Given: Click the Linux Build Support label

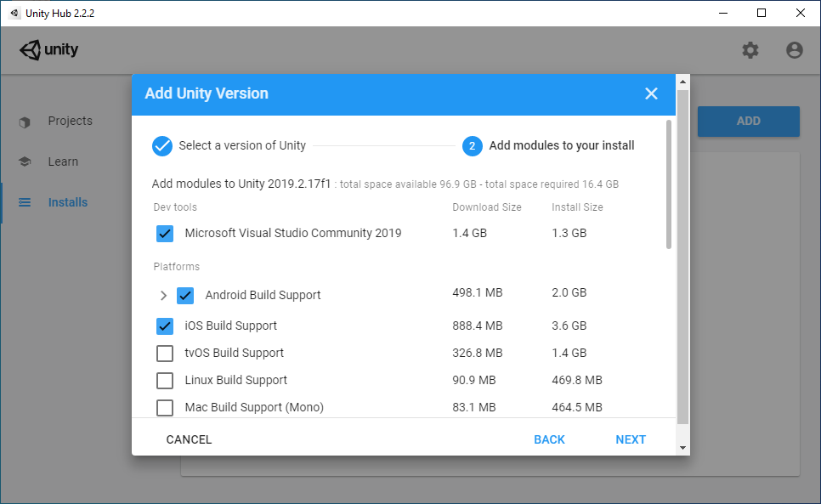Looking at the screenshot, I should point(236,380).
